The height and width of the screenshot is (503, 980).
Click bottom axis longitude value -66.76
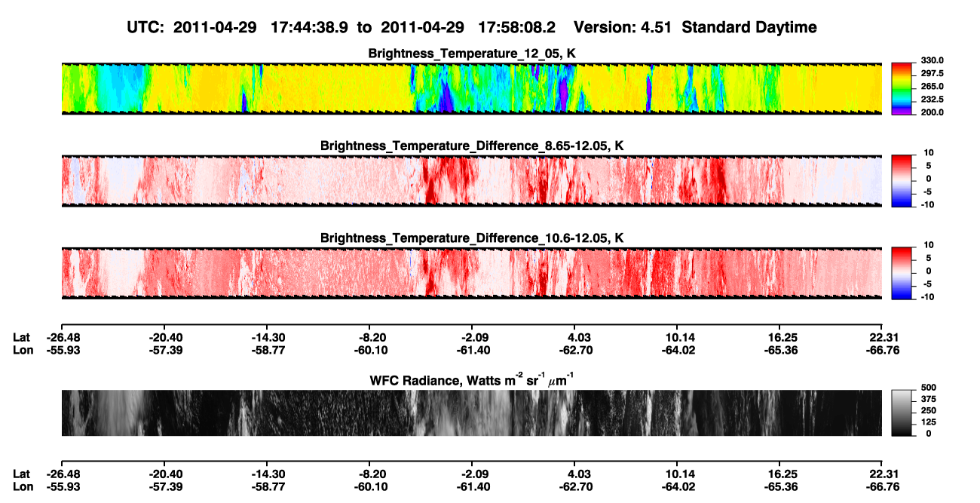[881, 487]
